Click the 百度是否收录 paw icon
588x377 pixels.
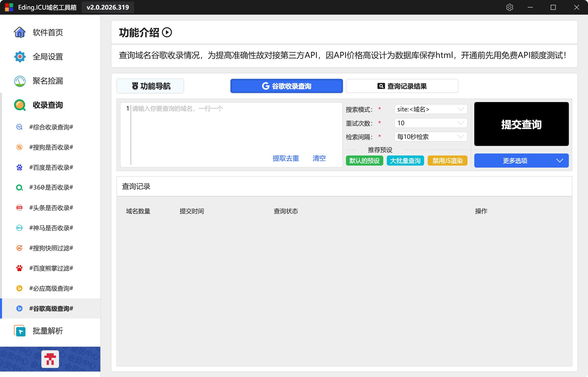pos(19,167)
